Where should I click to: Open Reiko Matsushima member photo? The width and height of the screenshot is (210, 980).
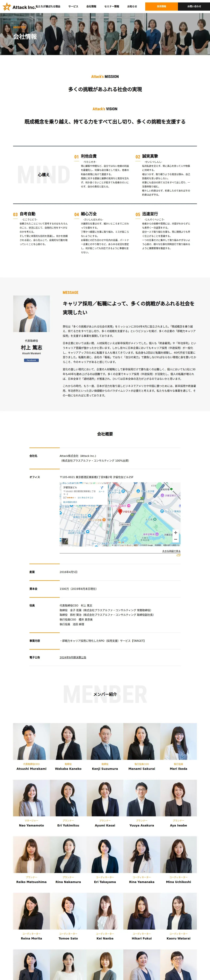(31, 854)
